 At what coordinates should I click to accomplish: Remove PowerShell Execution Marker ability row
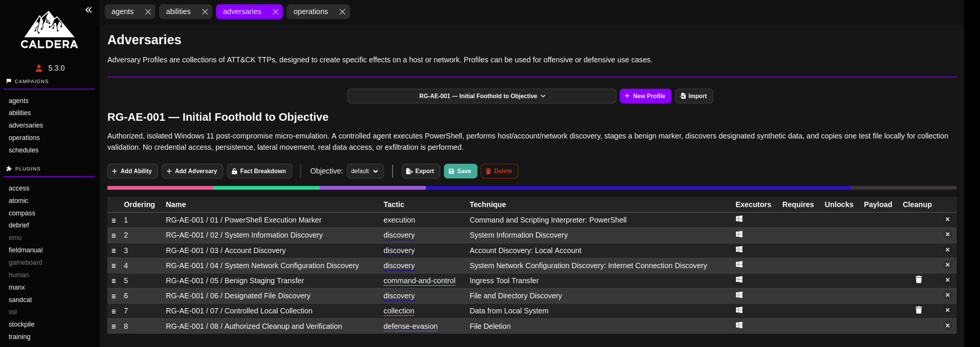(x=947, y=219)
